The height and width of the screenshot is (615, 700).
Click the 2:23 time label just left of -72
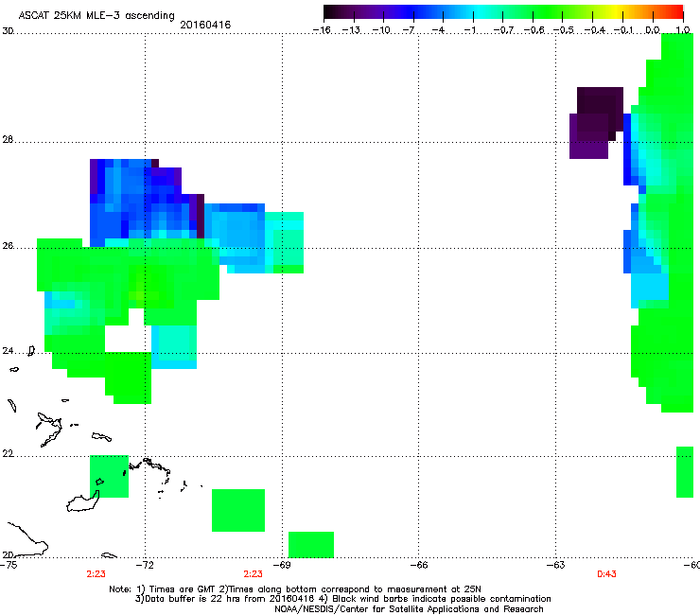click(x=96, y=574)
